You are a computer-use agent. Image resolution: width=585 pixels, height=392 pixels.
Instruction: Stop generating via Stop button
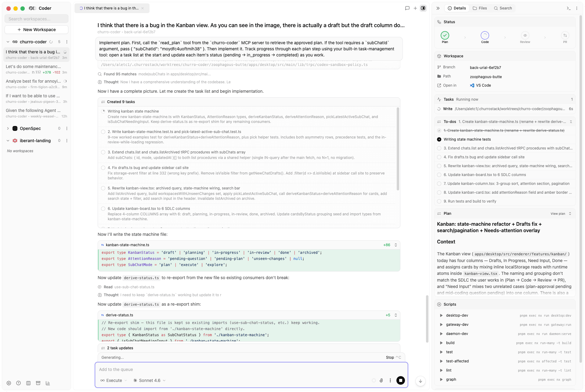tap(393, 358)
